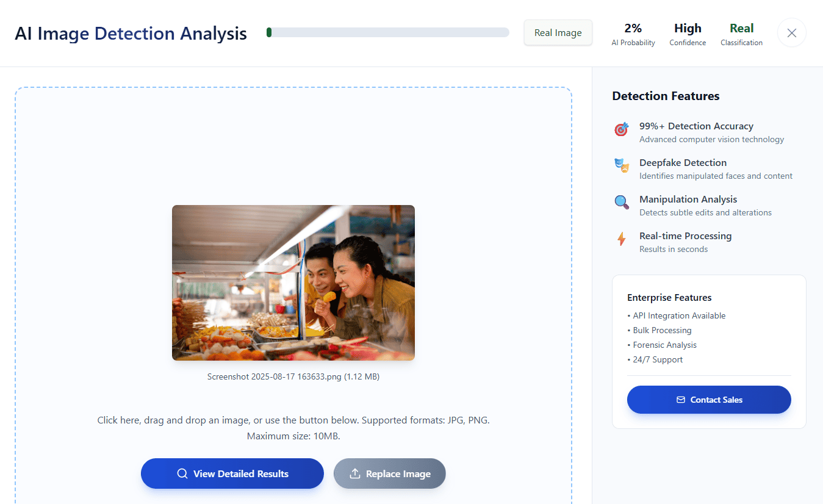823x504 pixels.
Task: Click the 'Real-time Processing' feature title
Action: coord(685,236)
